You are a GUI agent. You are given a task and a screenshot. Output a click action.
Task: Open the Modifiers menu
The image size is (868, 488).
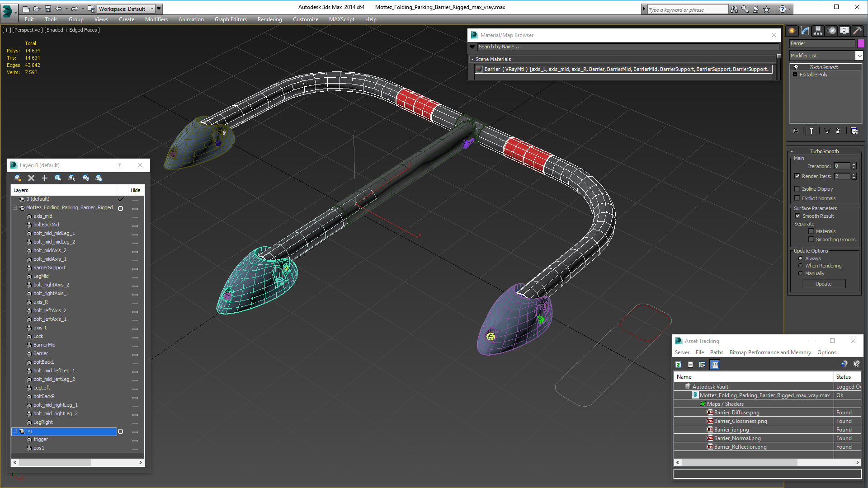(156, 19)
